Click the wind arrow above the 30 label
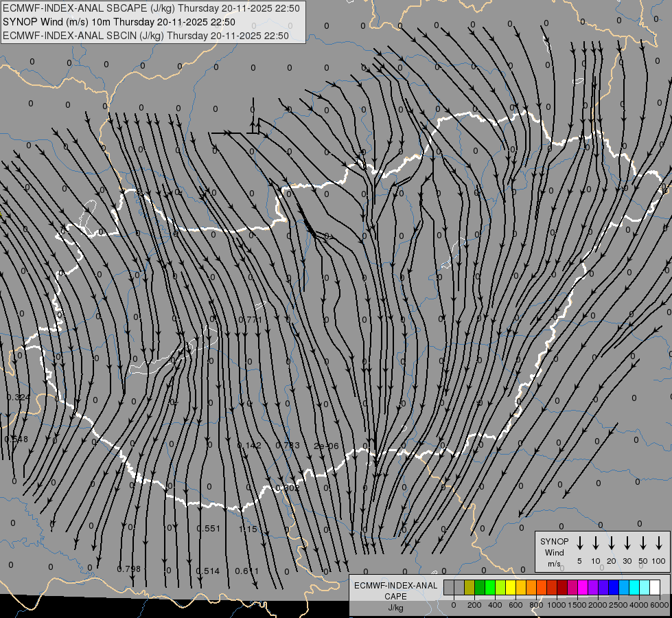Viewport: 672px width, 618px height. 627,543
